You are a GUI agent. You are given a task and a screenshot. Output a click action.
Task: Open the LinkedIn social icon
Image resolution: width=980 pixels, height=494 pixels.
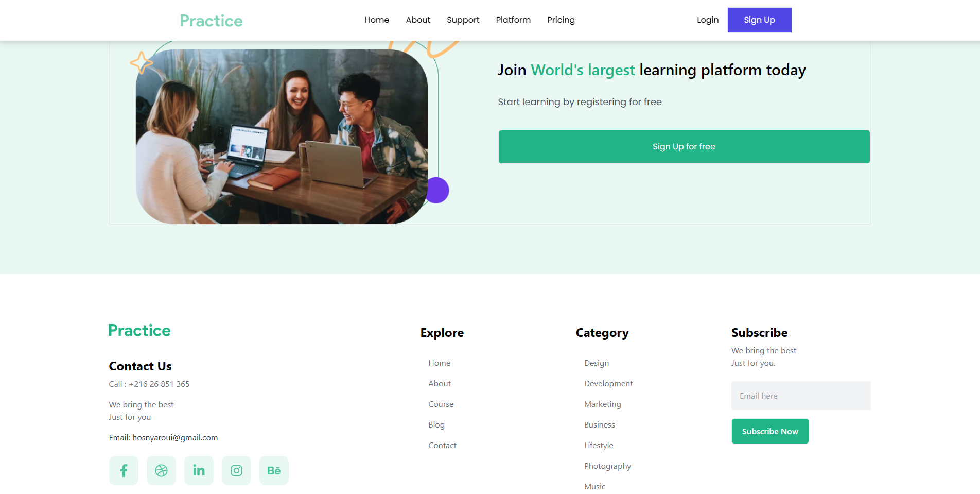point(199,470)
